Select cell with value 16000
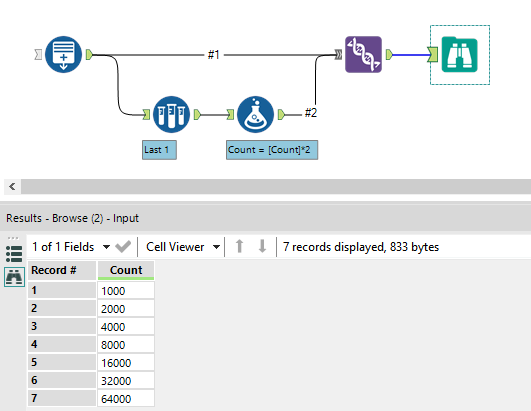The height and width of the screenshot is (411, 531). tap(126, 362)
